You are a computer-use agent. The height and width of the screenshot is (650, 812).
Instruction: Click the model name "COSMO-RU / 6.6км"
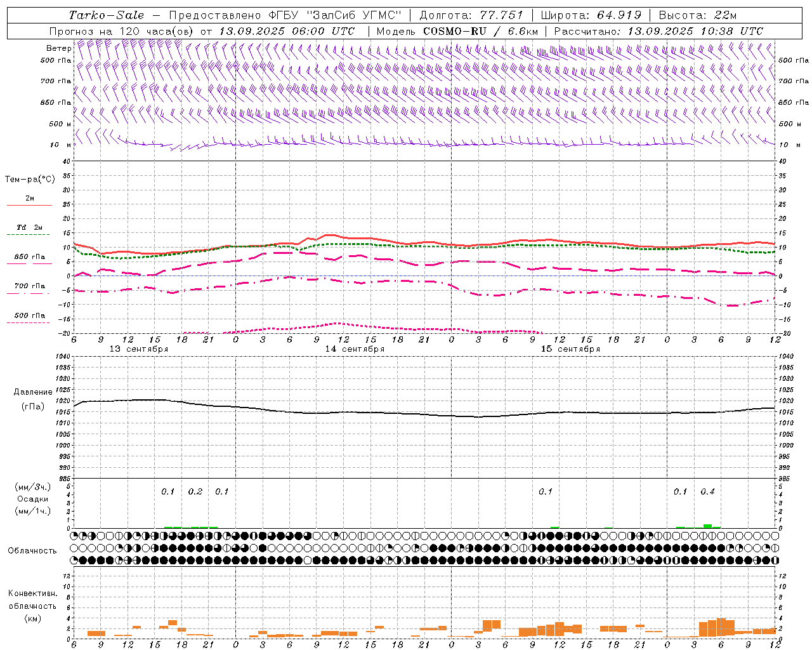click(x=481, y=31)
